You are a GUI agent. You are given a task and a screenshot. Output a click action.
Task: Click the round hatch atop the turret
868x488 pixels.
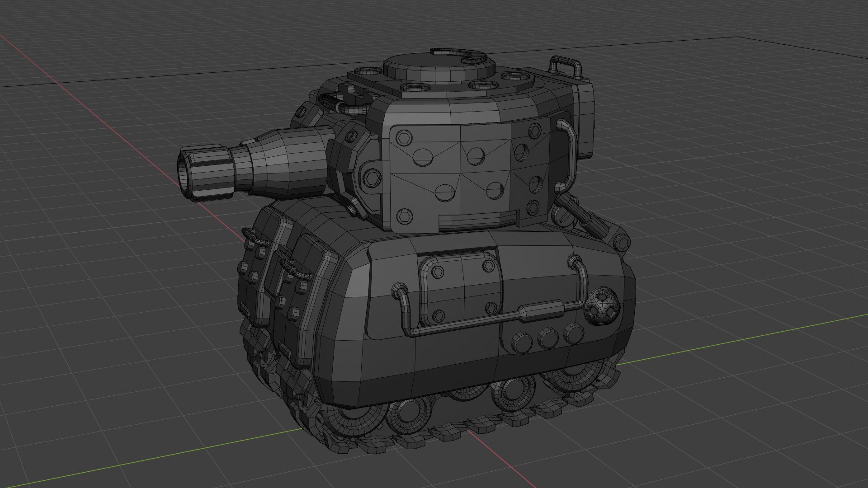point(439,67)
